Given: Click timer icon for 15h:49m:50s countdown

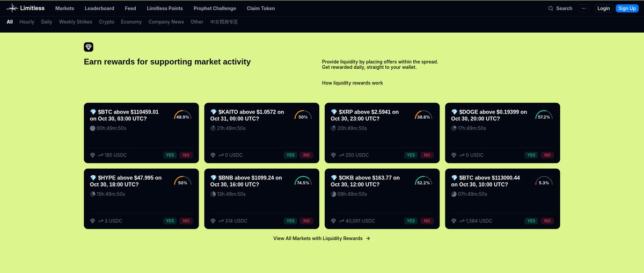Looking at the screenshot, I should point(92,194).
